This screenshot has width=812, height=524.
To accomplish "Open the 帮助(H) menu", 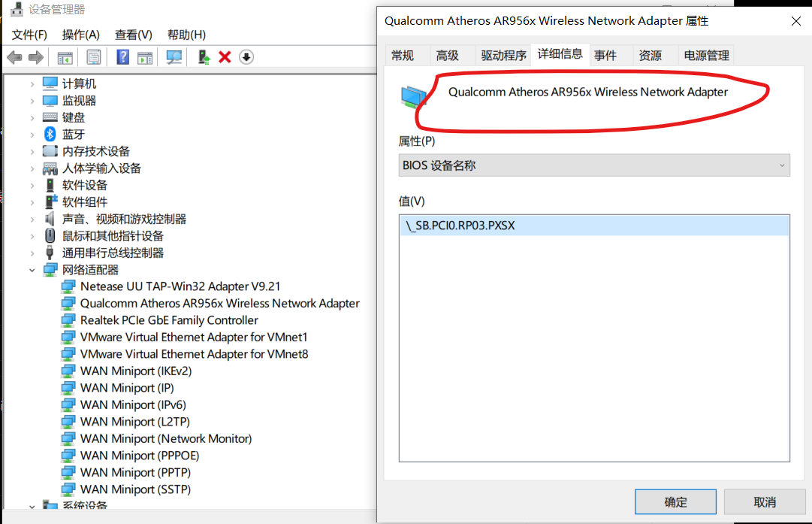I will pyautogui.click(x=186, y=35).
